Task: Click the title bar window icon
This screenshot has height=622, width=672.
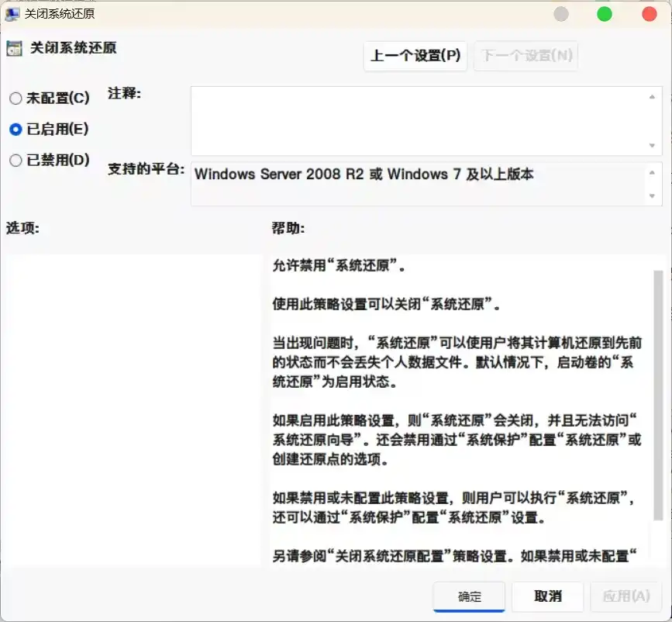Action: pyautogui.click(x=12, y=14)
